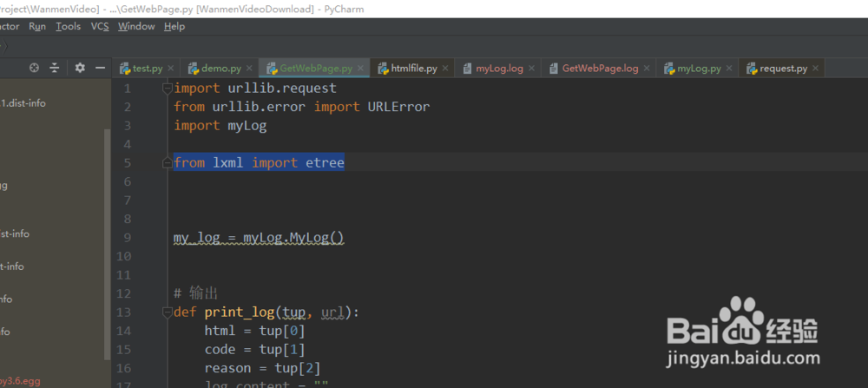Screen dimensions: 868x388
Task: Collapse the print_log function fold marker
Action: [x=168, y=312]
